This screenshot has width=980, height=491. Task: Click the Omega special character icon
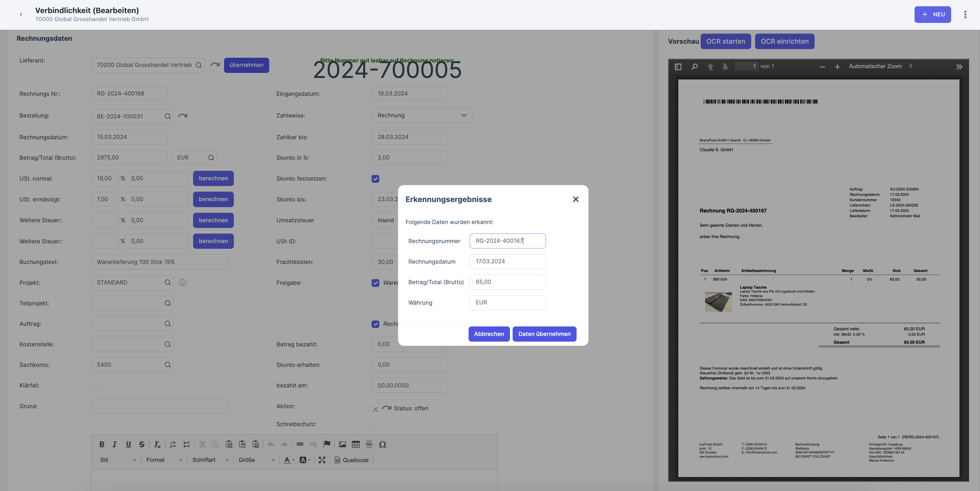click(x=382, y=444)
